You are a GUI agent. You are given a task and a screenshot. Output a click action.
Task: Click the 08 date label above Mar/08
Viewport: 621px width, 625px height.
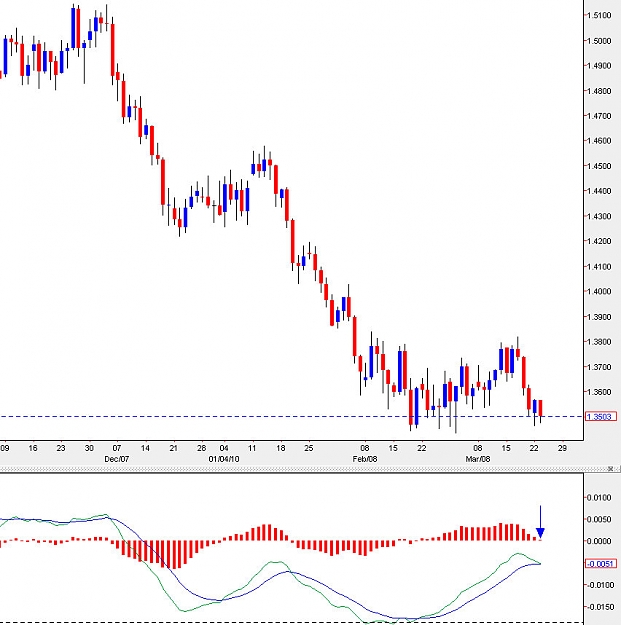[x=478, y=448]
